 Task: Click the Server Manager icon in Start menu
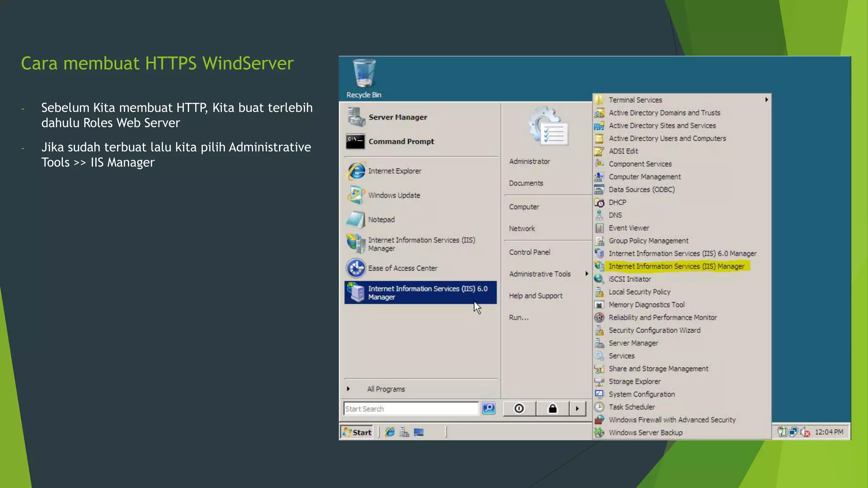click(x=356, y=117)
